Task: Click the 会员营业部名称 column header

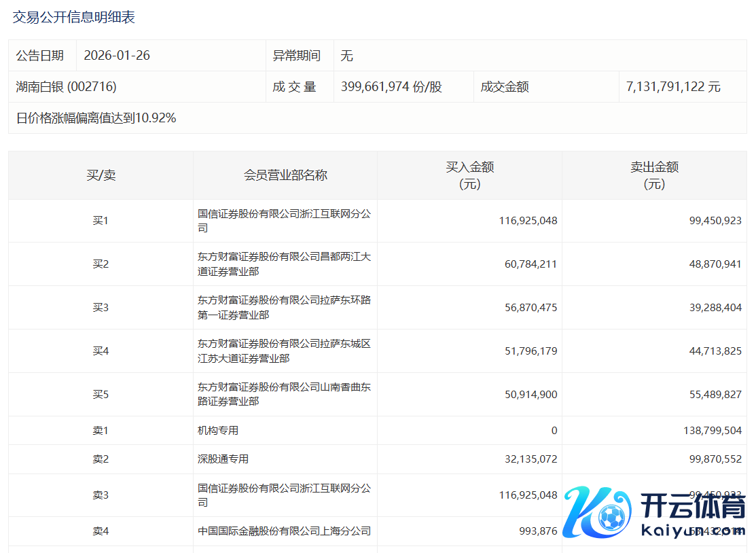Action: pyautogui.click(x=285, y=175)
